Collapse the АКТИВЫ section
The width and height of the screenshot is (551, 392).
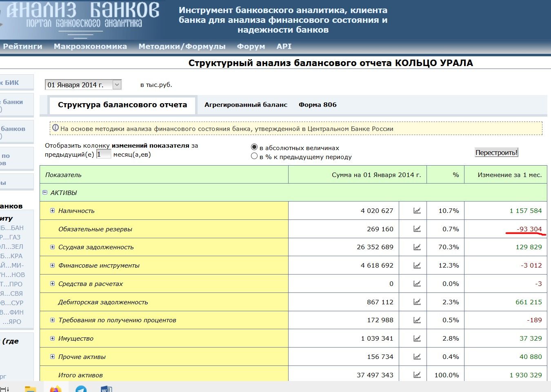tap(45, 193)
